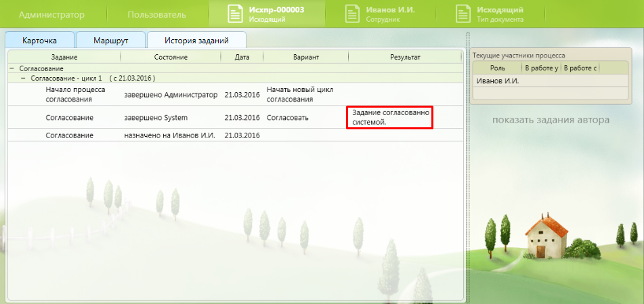644x304 pixels.
Task: Click the Дата column header
Action: coord(242,58)
